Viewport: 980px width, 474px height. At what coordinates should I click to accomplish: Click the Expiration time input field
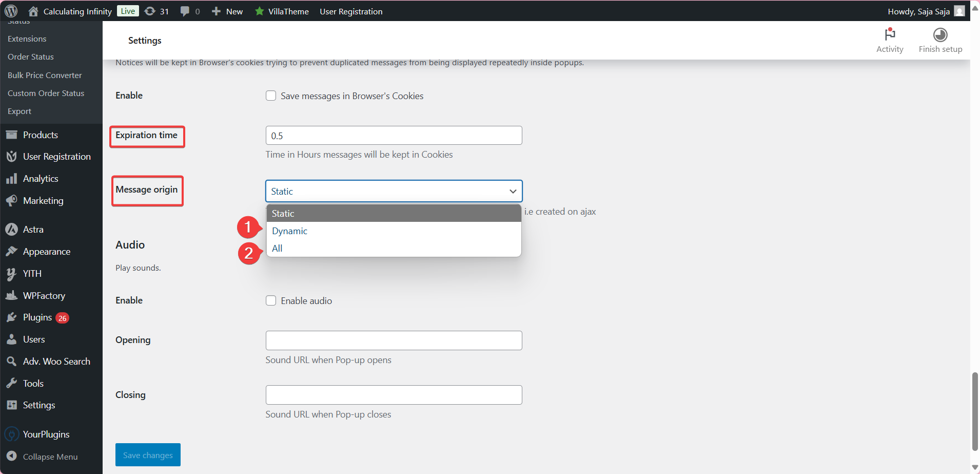[394, 136]
